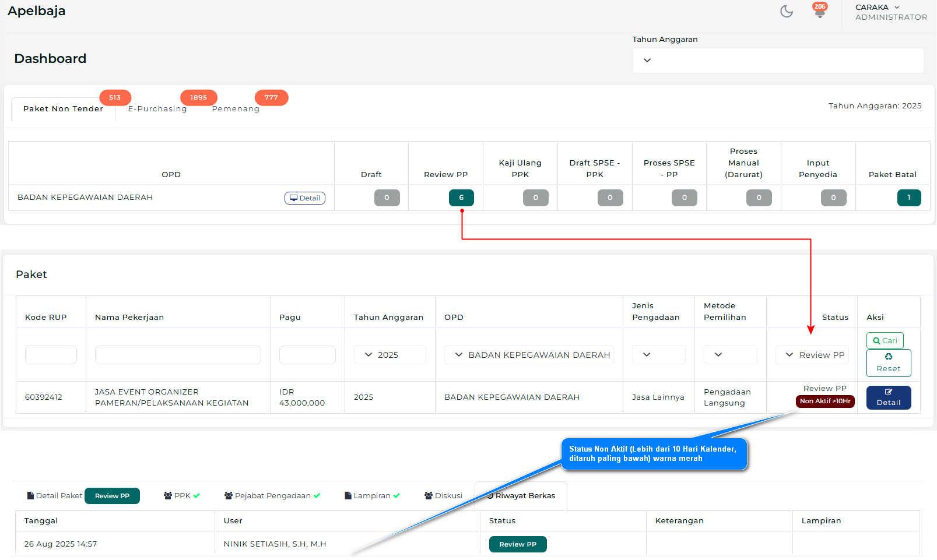Expand the Tahun Anggaran 2025 filter dropdown
The width and height of the screenshot is (937, 560).
[389, 355]
